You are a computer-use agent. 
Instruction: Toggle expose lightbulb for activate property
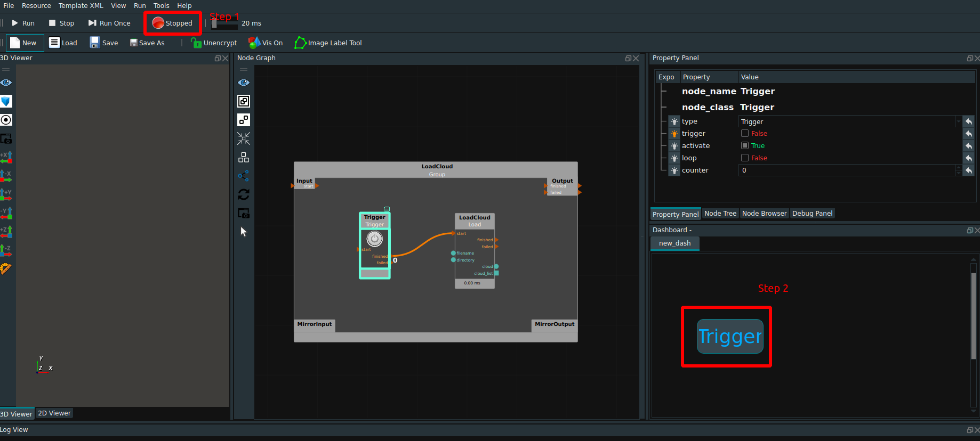[x=674, y=146]
